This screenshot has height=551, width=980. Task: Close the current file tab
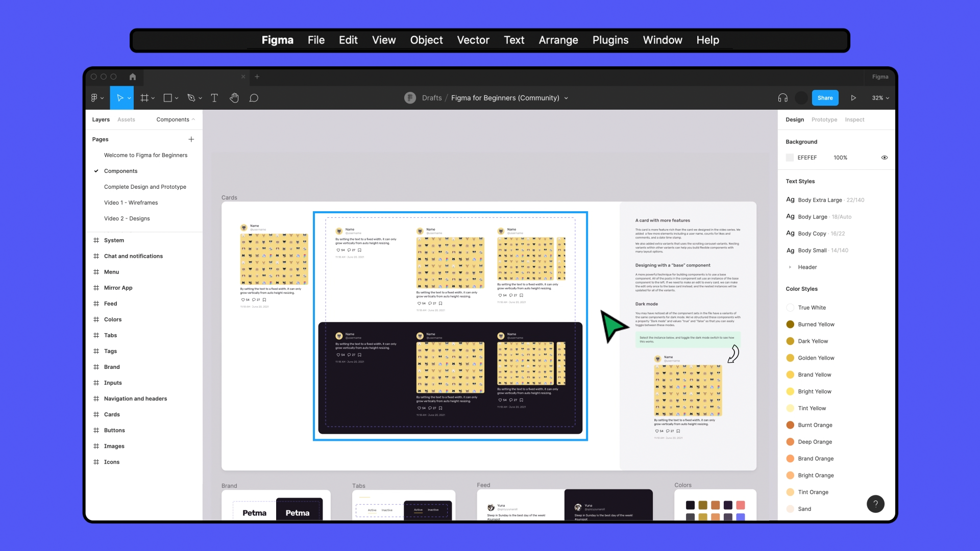[243, 77]
